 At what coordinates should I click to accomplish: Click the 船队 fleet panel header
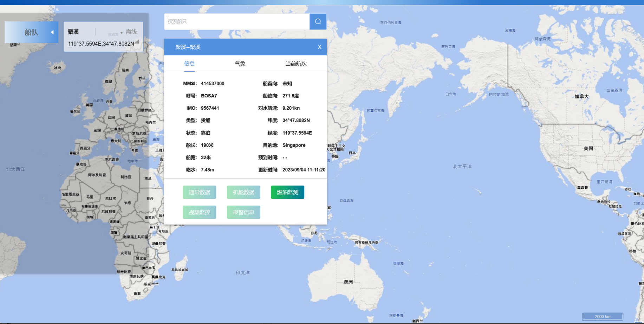click(x=31, y=32)
